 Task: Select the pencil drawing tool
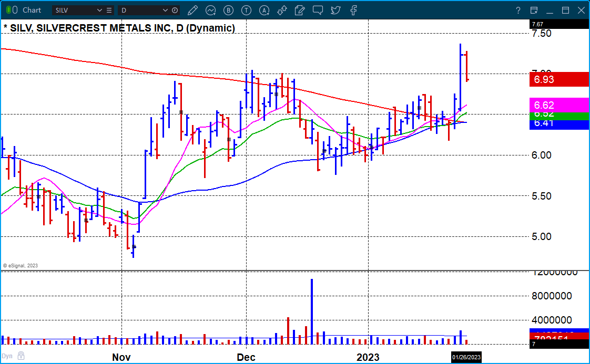tap(192, 10)
